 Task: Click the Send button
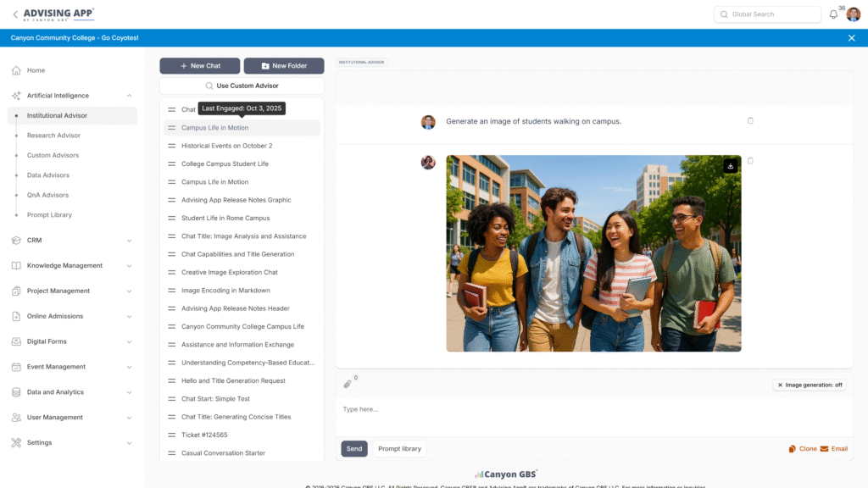[354, 449]
